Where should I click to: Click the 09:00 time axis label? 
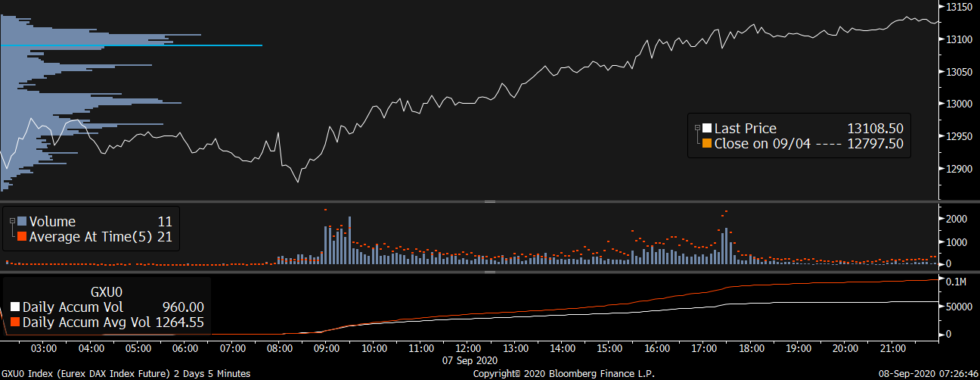(327, 349)
